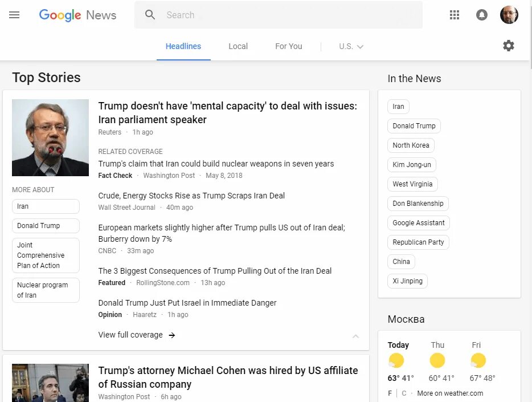
Task: Click Friday's weather icon
Action: (478, 360)
